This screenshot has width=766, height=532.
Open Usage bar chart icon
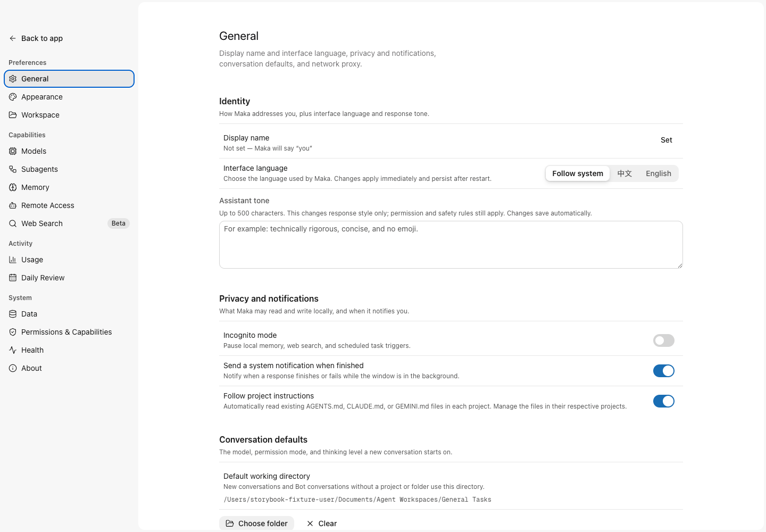tap(13, 260)
